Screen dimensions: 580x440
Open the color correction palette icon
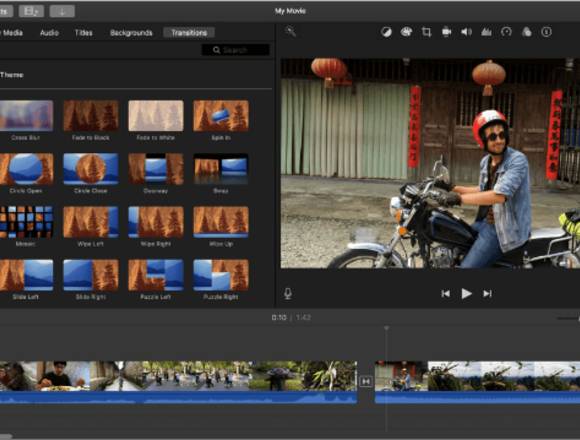(x=406, y=32)
